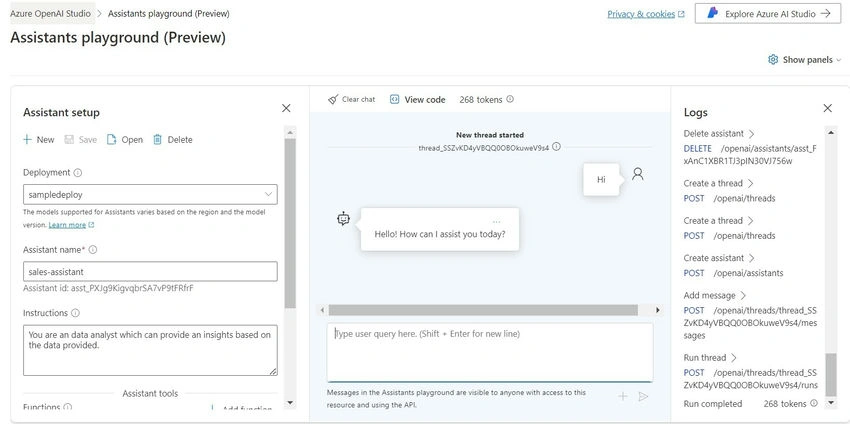Click the Assistant setup vertical scrollbar thumb
850x424 pixels.
pyautogui.click(x=290, y=223)
